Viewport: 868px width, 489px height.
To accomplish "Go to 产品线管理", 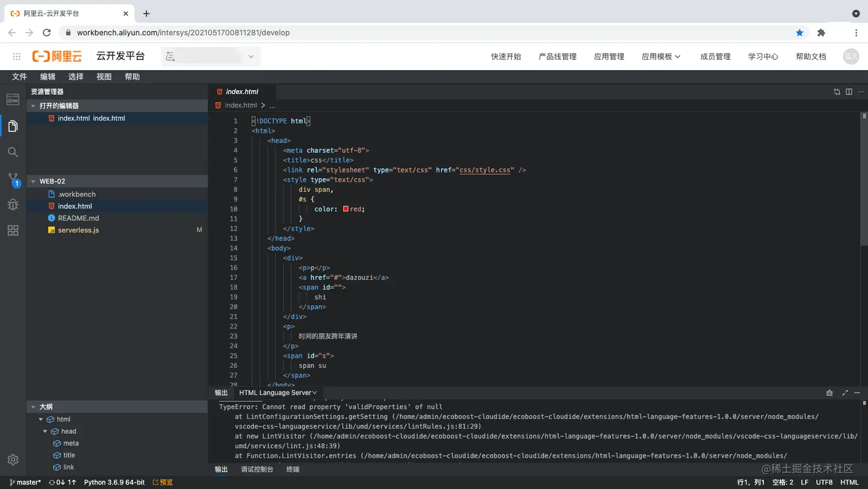I will [557, 56].
